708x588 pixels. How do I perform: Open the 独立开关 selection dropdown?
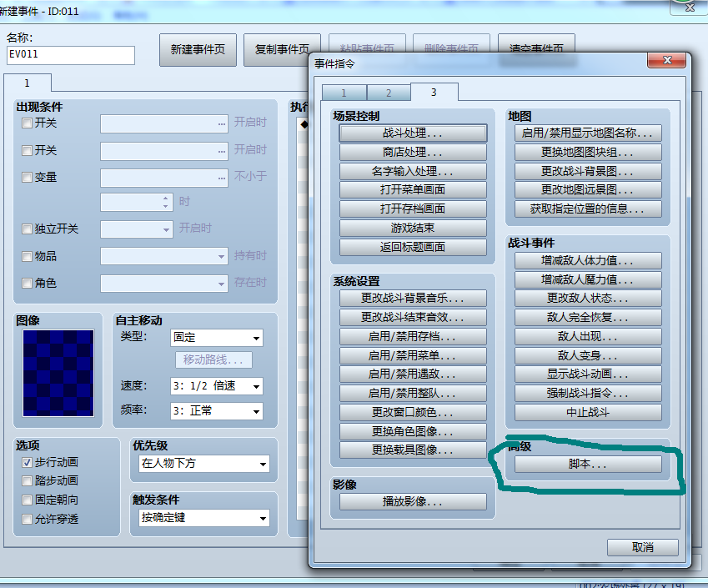pos(137,229)
